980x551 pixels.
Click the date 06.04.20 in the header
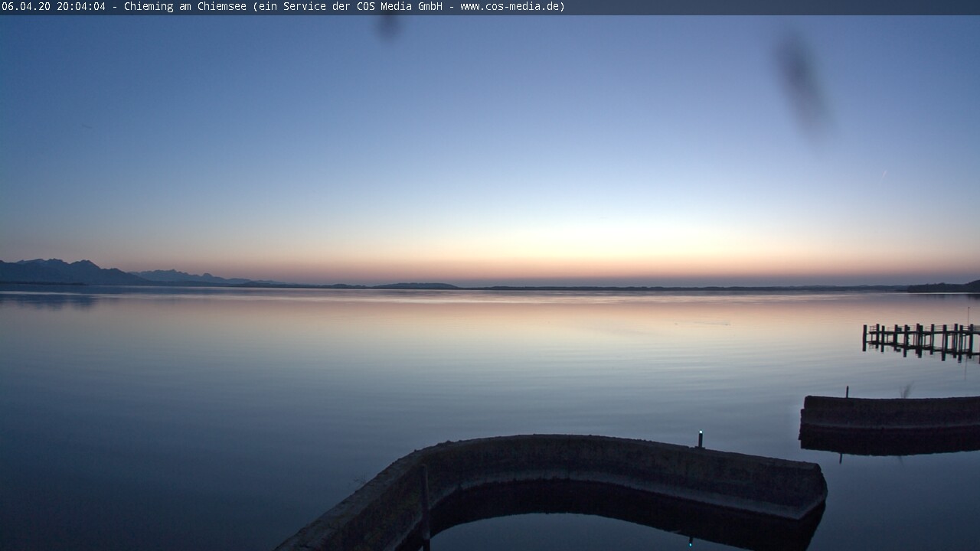tap(26, 7)
